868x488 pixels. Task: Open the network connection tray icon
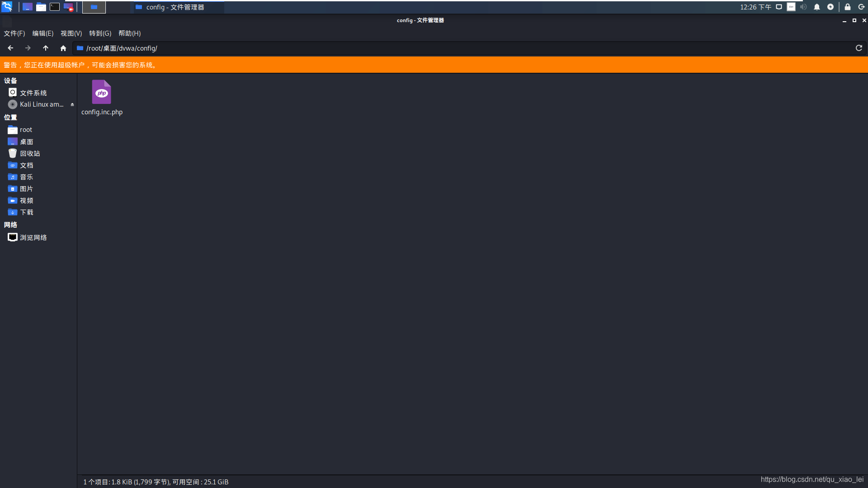[779, 7]
